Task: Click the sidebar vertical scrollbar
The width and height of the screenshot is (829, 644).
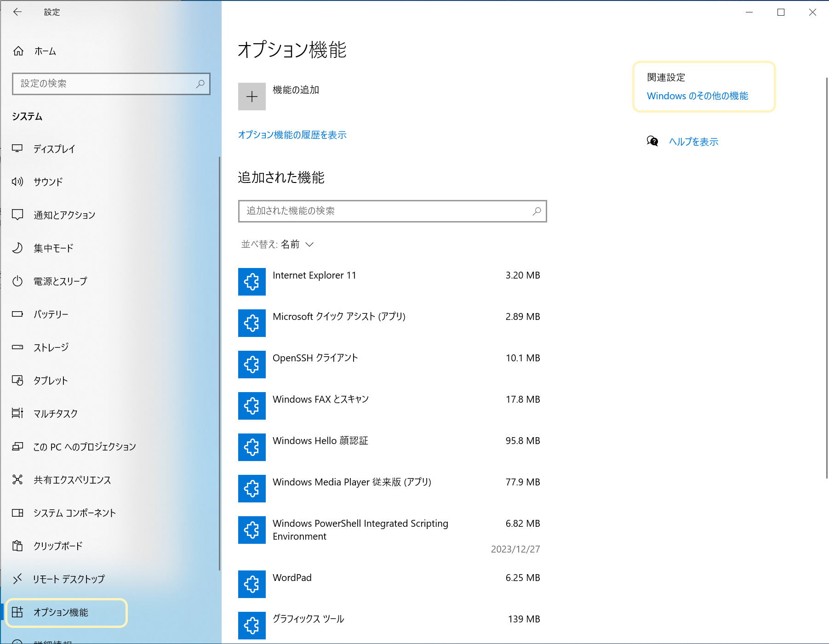Action: pyautogui.click(x=219, y=363)
